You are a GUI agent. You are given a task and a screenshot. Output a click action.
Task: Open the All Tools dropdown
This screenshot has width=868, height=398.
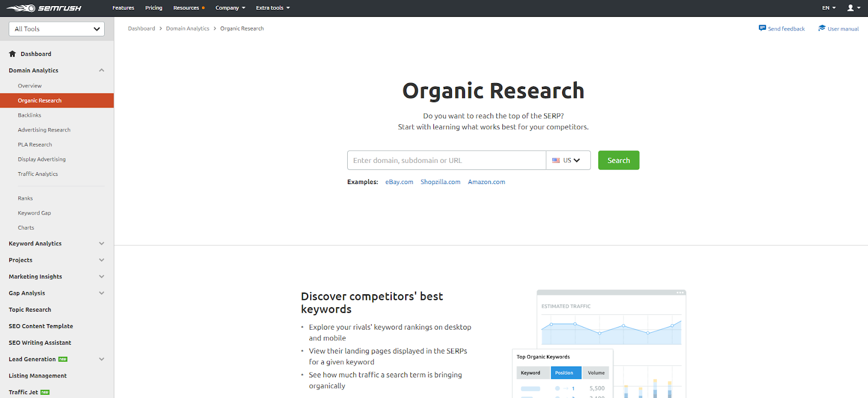coord(57,29)
